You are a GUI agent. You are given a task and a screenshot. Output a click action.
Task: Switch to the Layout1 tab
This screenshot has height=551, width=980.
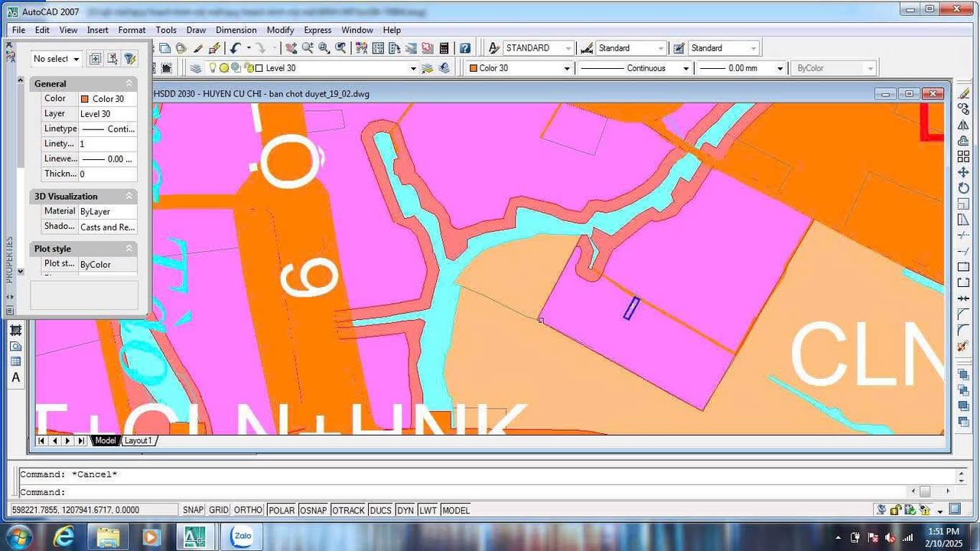(138, 441)
